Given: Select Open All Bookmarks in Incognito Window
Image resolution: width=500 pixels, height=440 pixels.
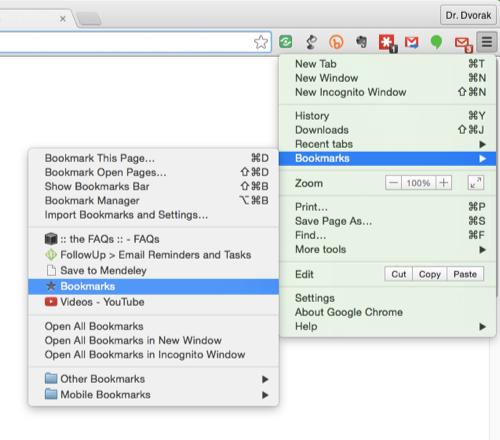Looking at the screenshot, I should pos(153,354).
